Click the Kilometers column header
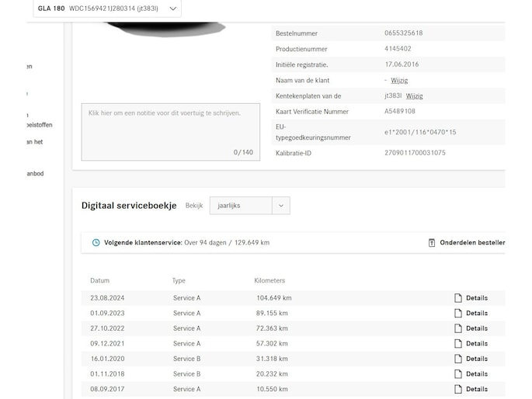Image resolution: width=532 pixels, height=399 pixels. click(x=269, y=281)
